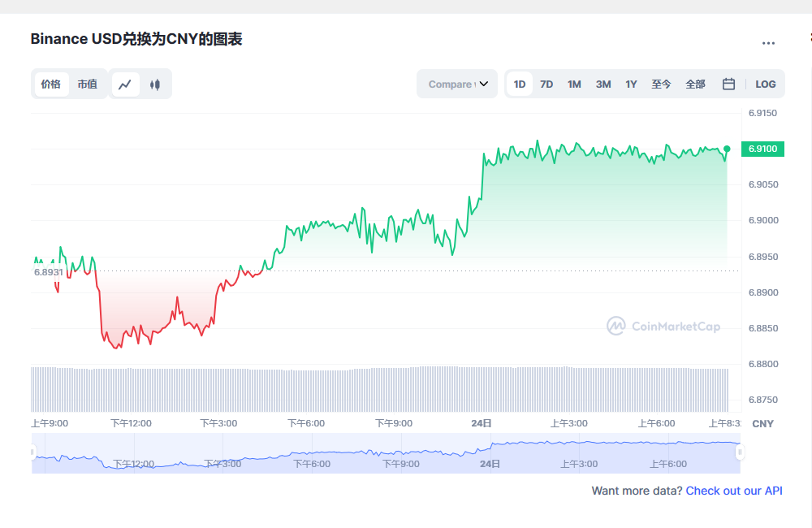Switch to candlestick chart view
This screenshot has width=812, height=528.
point(155,84)
